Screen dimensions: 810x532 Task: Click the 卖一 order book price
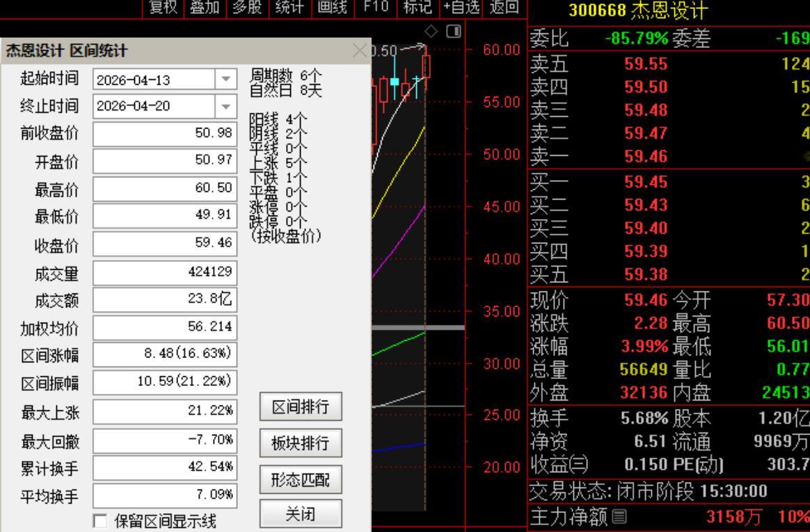(x=646, y=156)
